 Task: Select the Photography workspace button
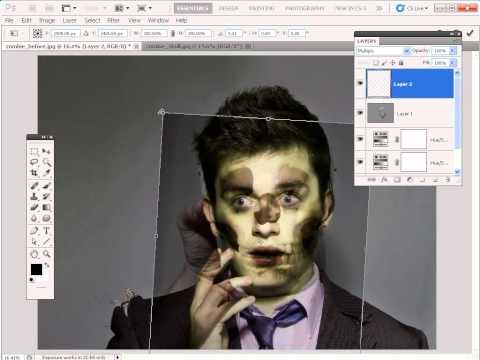[x=305, y=8]
